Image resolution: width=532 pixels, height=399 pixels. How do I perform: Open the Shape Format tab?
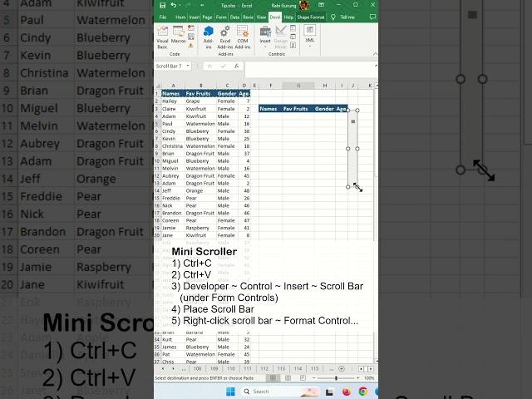pos(311,17)
